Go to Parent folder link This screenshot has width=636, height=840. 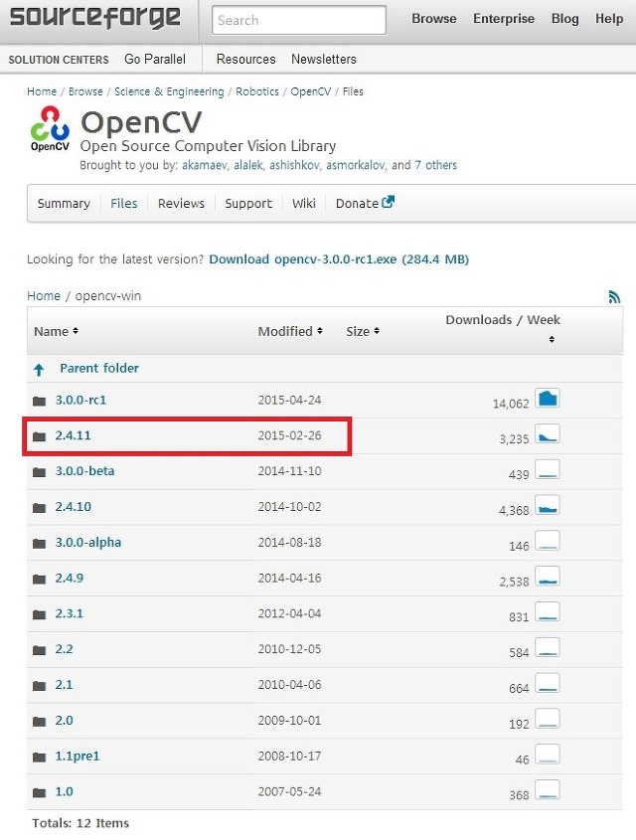click(99, 368)
